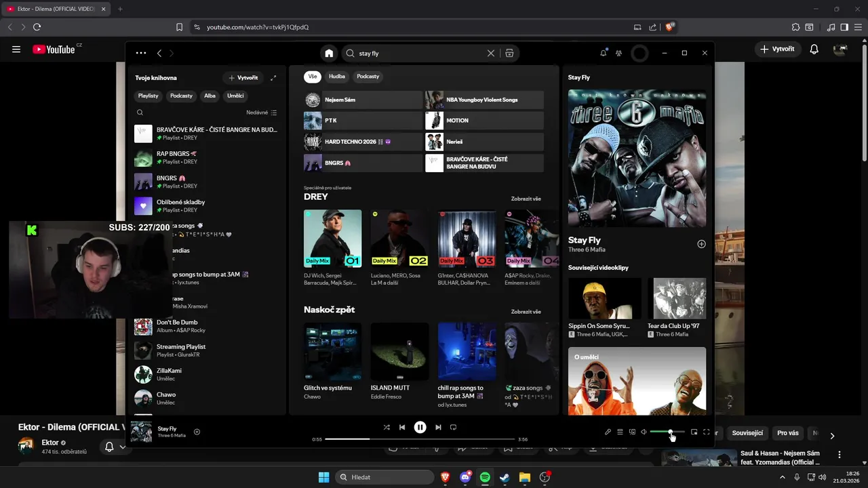Clear the 'stay fly' search text

(x=491, y=53)
